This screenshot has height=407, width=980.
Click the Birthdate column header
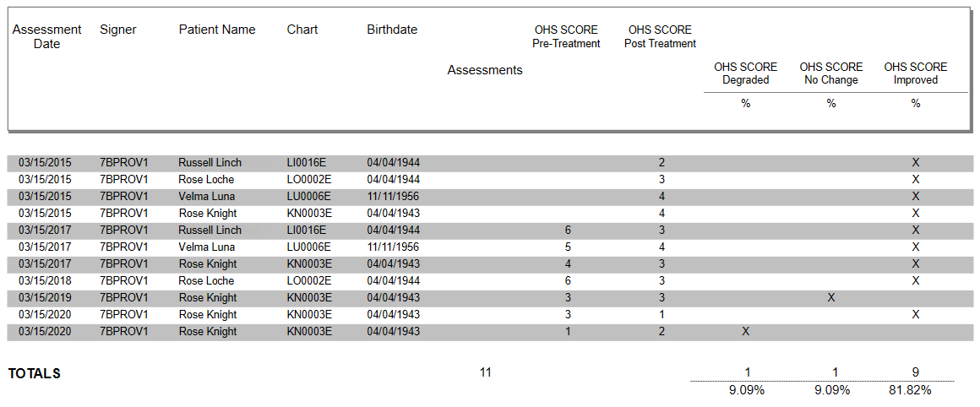(392, 30)
